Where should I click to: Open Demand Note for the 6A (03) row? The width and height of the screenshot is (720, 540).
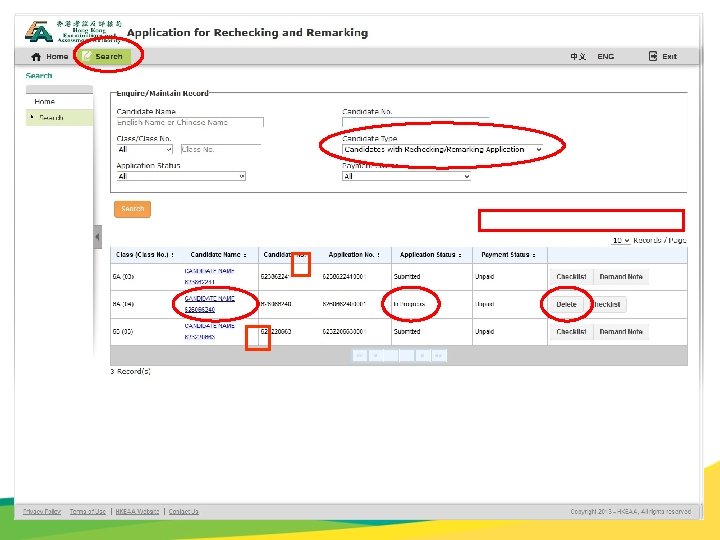(x=621, y=277)
